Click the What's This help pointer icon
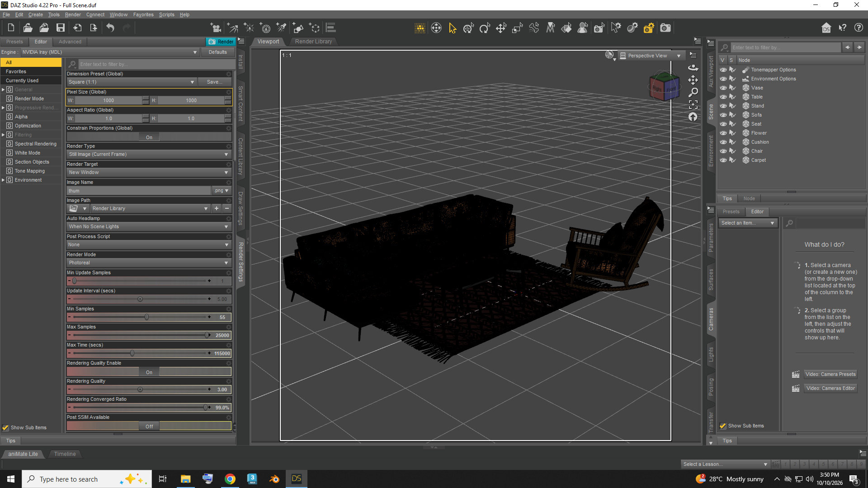 tap(842, 28)
